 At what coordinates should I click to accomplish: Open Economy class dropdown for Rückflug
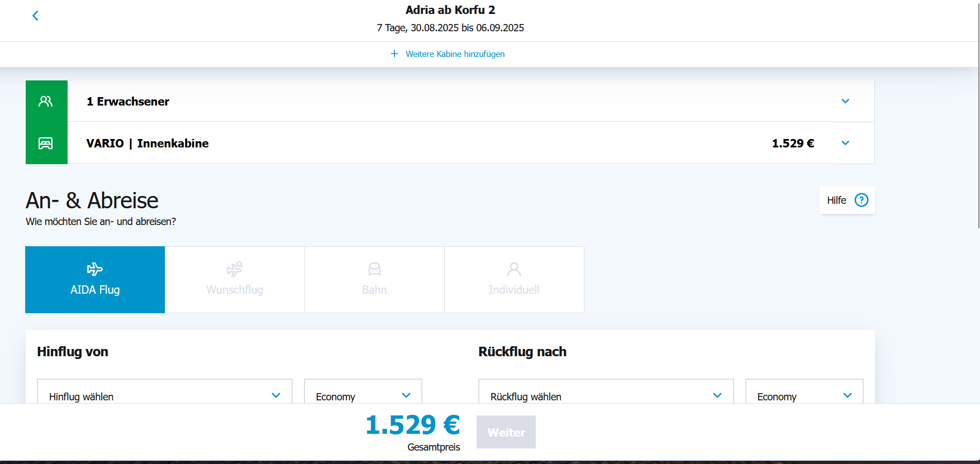click(x=804, y=395)
